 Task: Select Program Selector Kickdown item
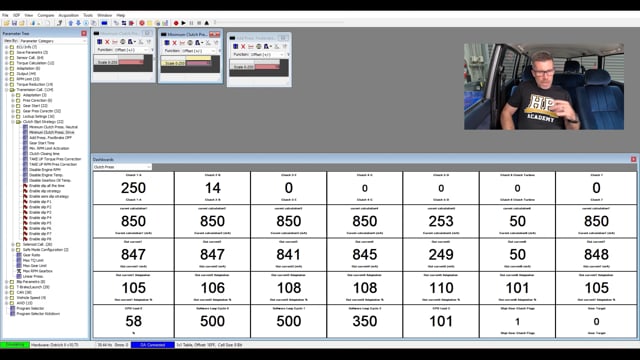(x=38, y=314)
